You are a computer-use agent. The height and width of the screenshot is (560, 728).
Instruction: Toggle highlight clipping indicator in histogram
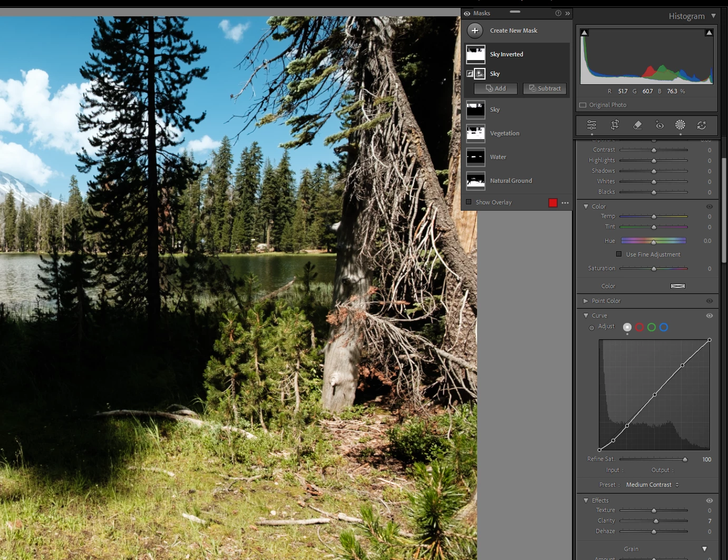(709, 33)
